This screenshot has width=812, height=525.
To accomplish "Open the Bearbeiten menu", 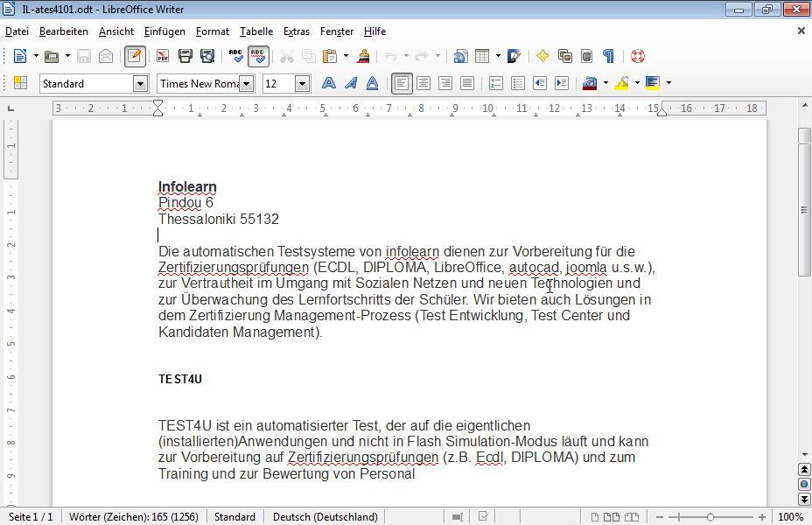I will 64,31.
